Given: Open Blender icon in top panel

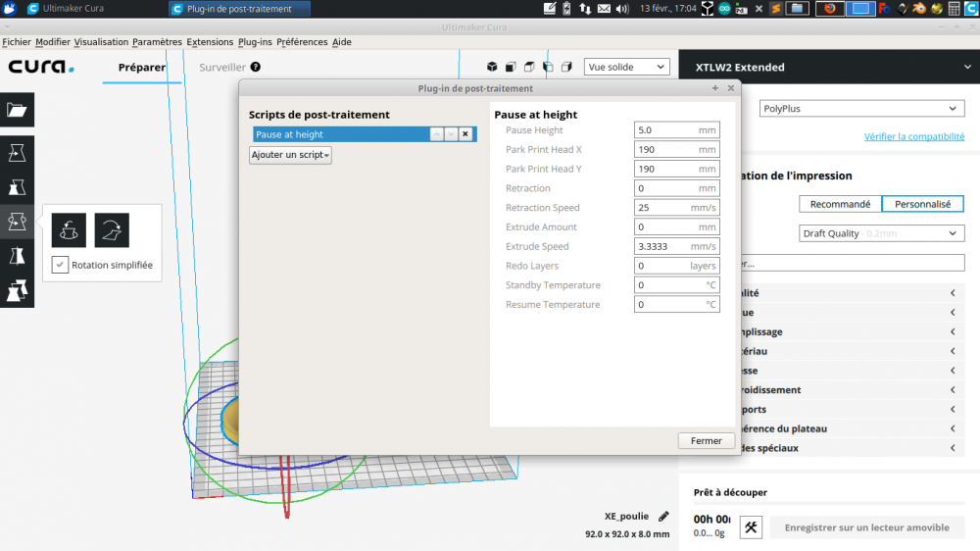Looking at the screenshot, I should (x=919, y=8).
